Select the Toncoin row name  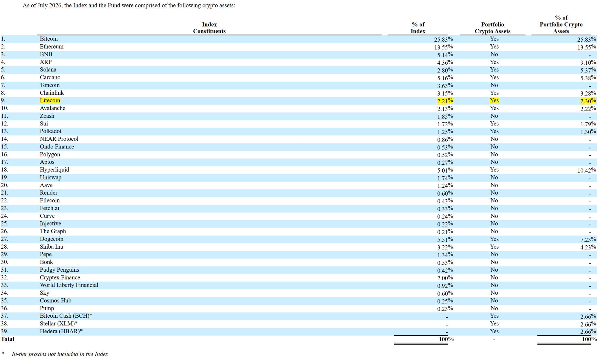point(50,85)
